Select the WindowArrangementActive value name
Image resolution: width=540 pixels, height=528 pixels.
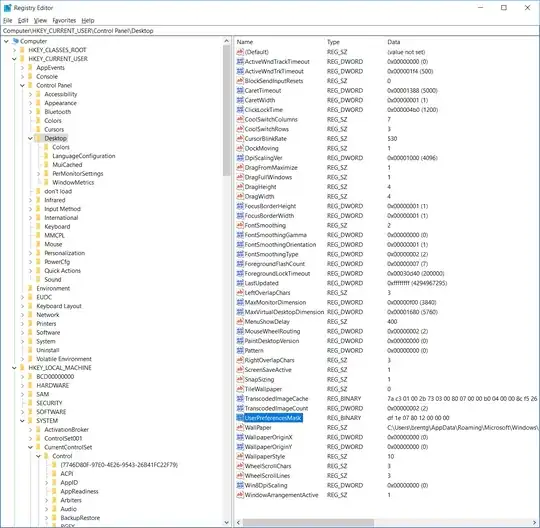coord(281,495)
